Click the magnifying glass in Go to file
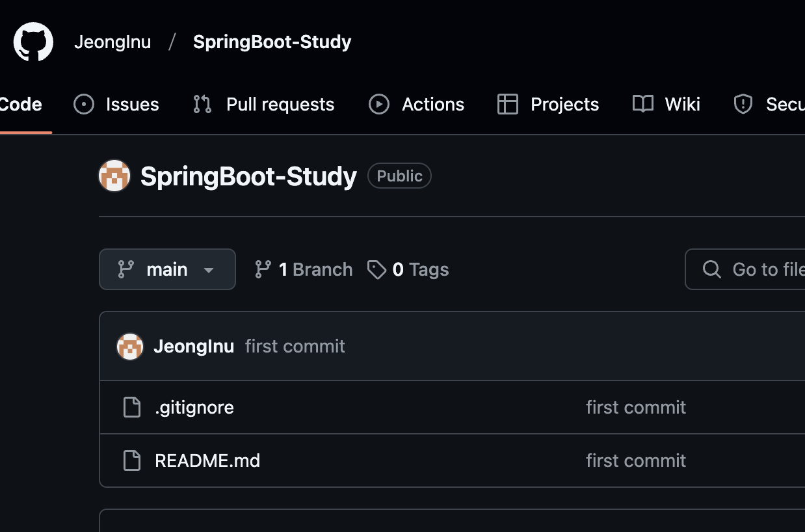Image resolution: width=805 pixels, height=532 pixels. 712,269
